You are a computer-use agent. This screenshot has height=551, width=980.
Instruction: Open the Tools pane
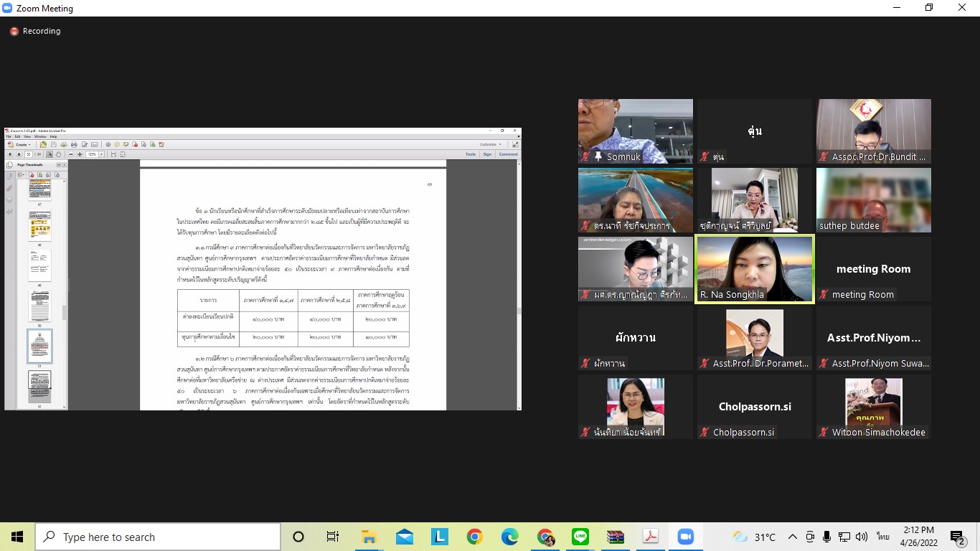[470, 154]
